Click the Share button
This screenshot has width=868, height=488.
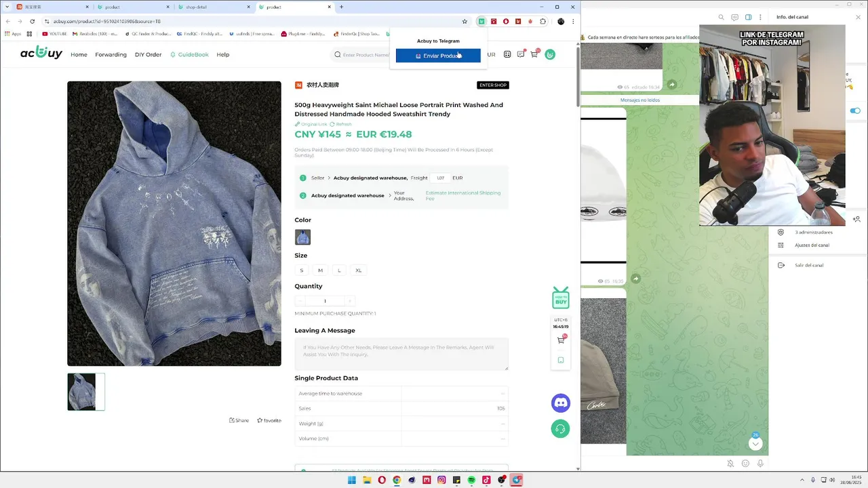[x=239, y=420]
